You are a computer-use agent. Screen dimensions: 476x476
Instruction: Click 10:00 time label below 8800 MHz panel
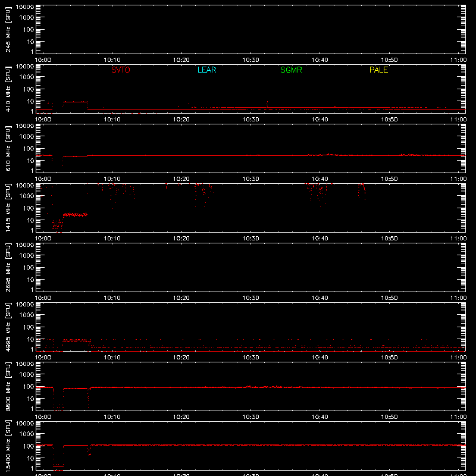tap(43, 417)
